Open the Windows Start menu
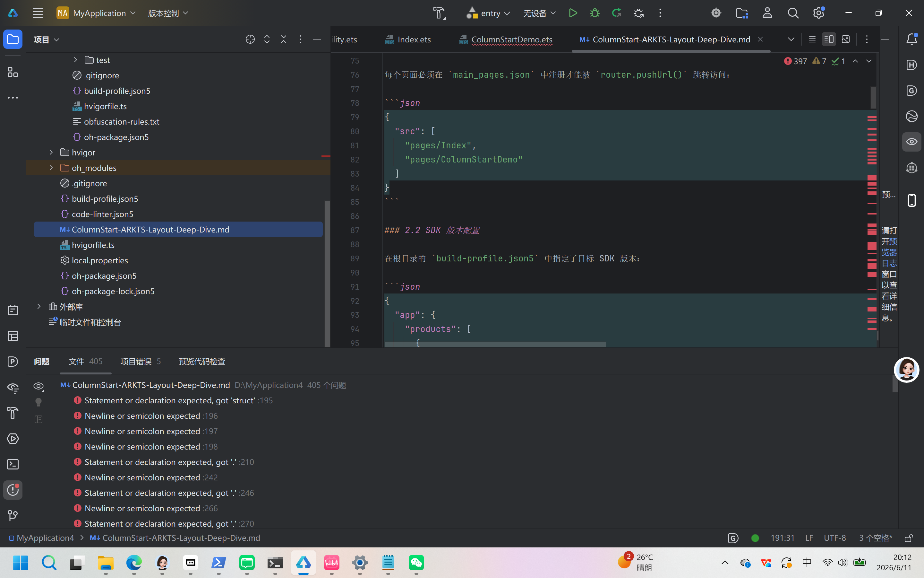The image size is (924, 578). pyautogui.click(x=21, y=563)
